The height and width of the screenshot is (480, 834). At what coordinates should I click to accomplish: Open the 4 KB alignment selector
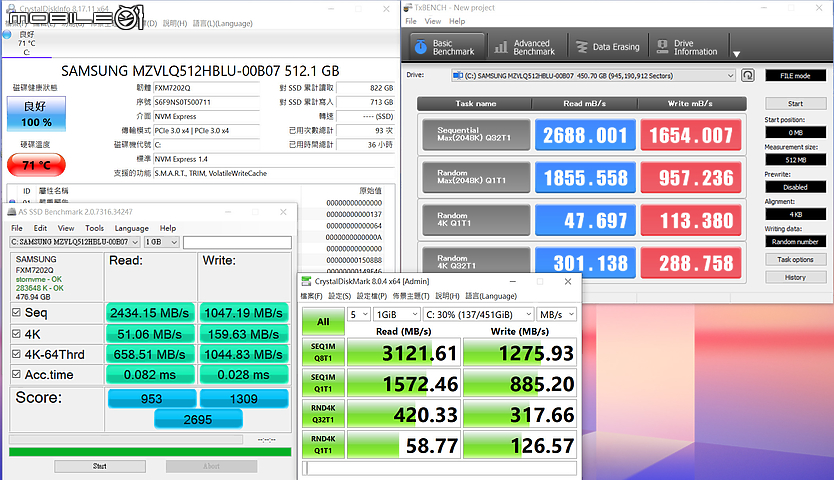pos(795,214)
